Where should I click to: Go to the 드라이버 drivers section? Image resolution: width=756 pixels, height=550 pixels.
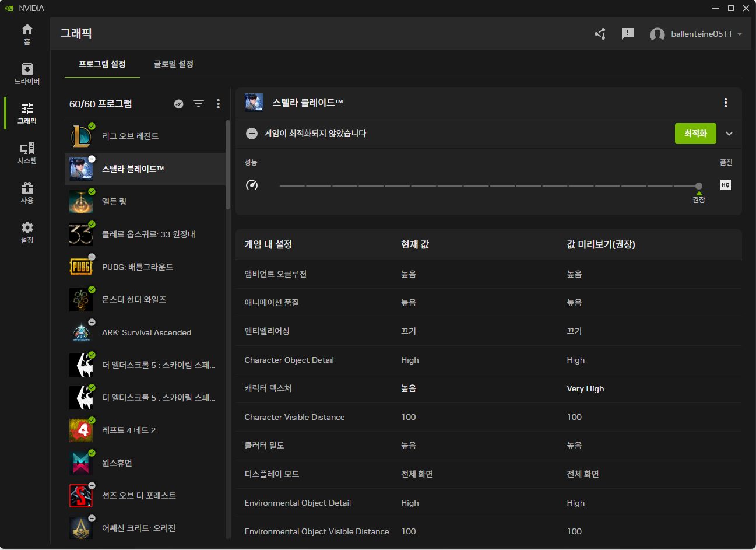pyautogui.click(x=27, y=74)
